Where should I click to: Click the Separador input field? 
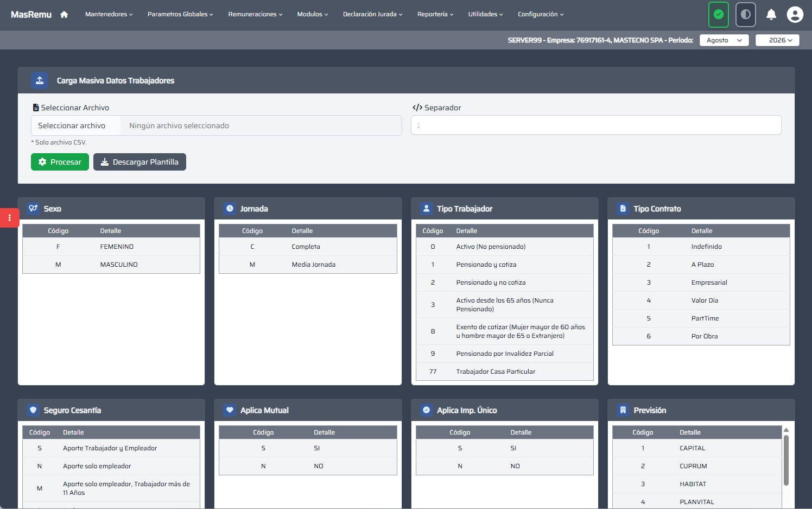coord(596,125)
